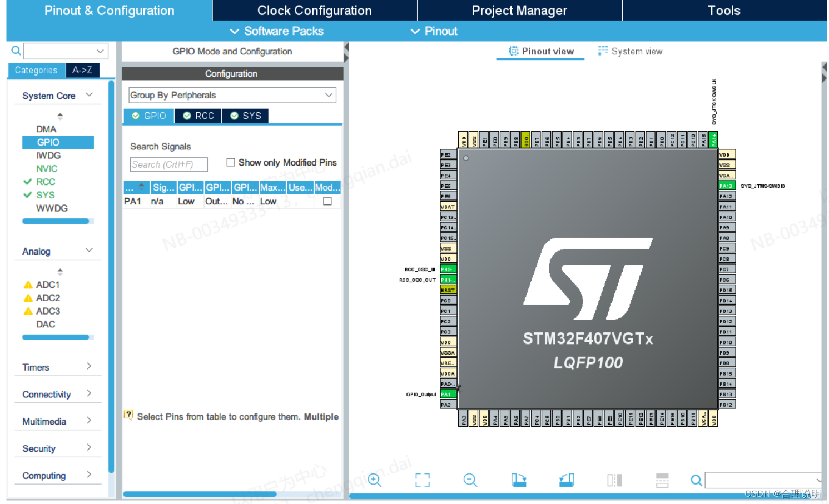
Task: Zoom out of the chip pinout
Action: [x=470, y=480]
